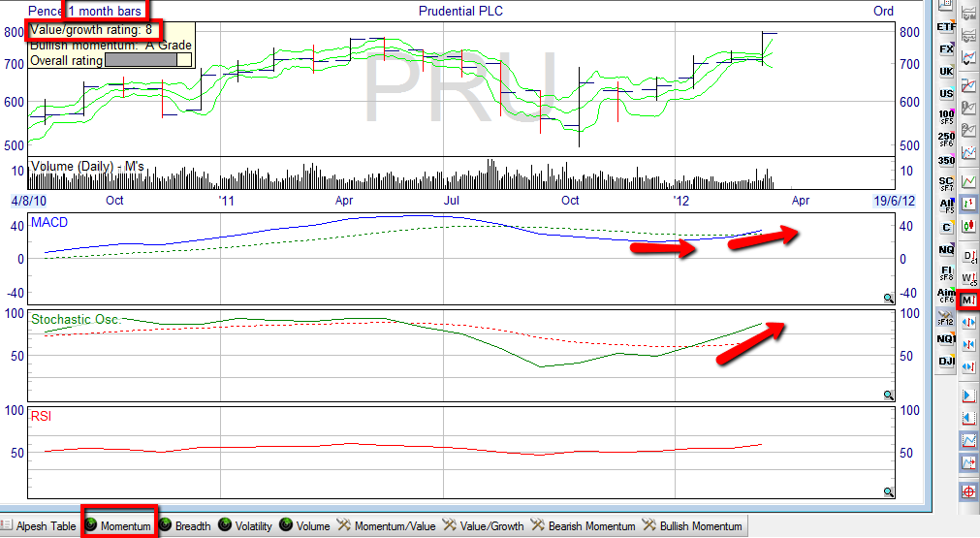This screenshot has height=538, width=980.
Task: Zoom the MACD panel with magnifier
Action: (888, 298)
